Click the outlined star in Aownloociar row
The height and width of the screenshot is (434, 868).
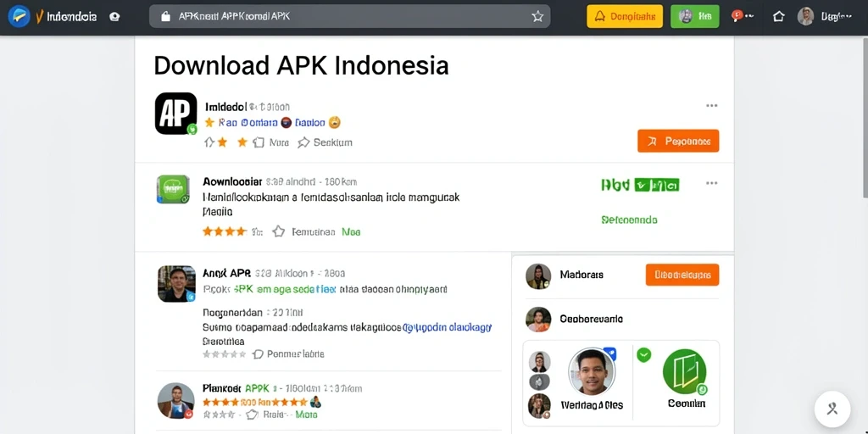278,231
